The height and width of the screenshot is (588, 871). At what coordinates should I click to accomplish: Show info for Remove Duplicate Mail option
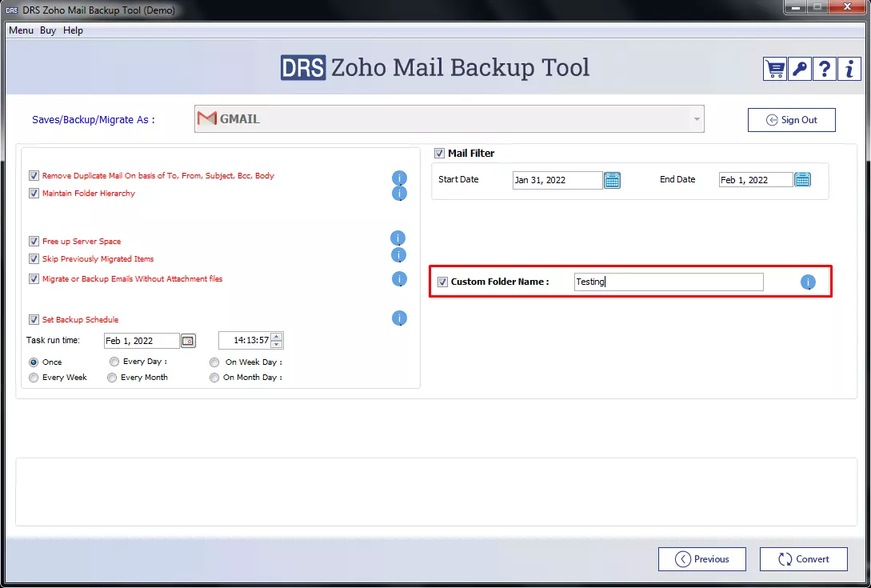[399, 178]
